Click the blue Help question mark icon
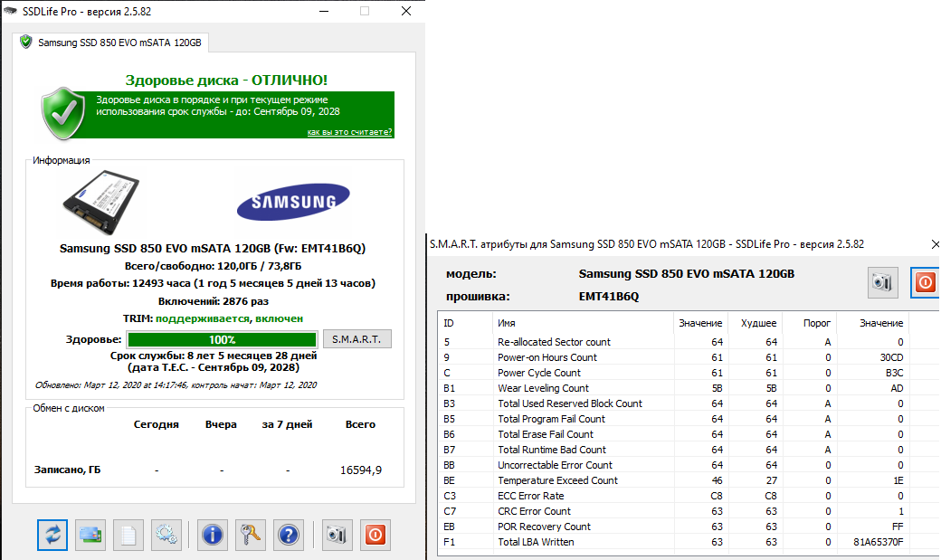Viewport: 941px width, 560px height. (x=289, y=534)
